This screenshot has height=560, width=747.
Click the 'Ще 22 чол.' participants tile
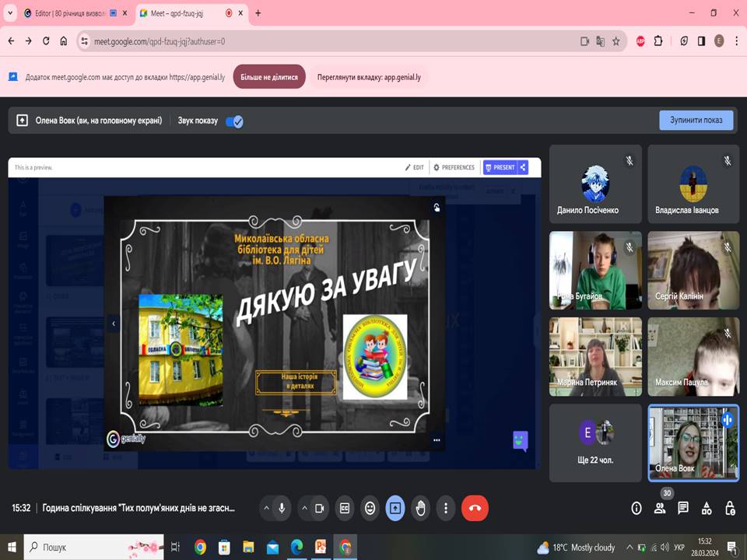point(595,443)
